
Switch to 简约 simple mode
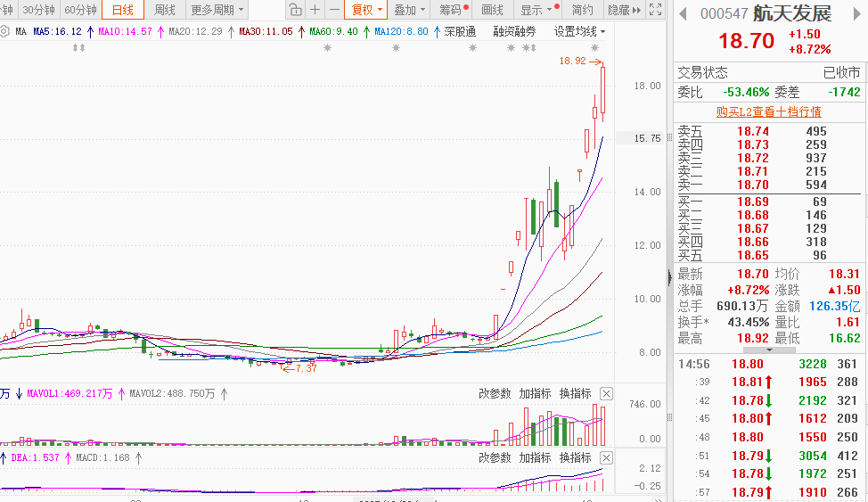click(x=582, y=10)
